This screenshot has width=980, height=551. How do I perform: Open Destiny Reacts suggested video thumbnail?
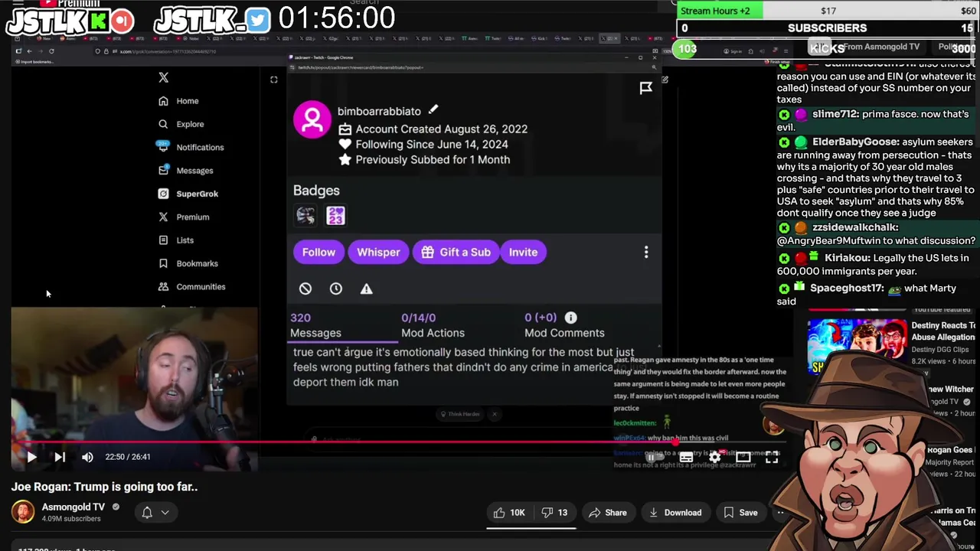tap(857, 345)
